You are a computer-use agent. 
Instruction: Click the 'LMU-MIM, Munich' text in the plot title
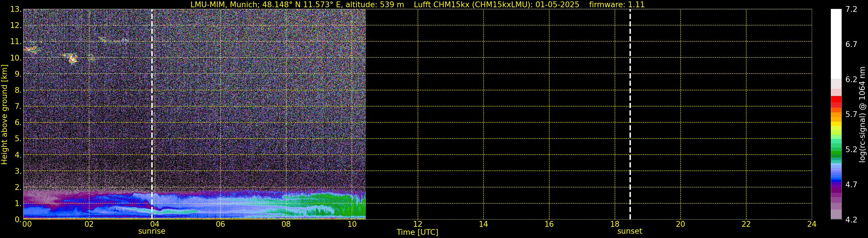click(224, 5)
